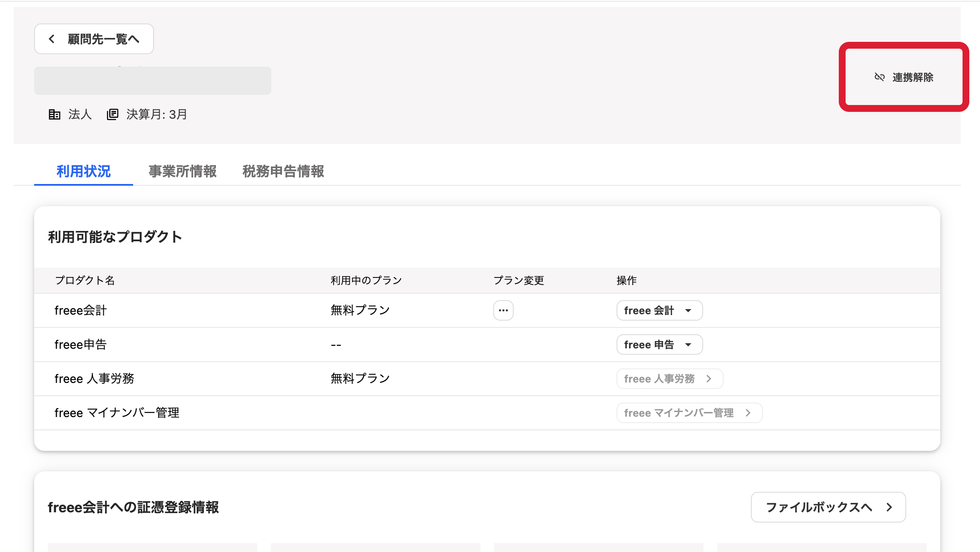The width and height of the screenshot is (980, 552).
Task: Click the freee マイナンバー管理 product row name
Action: coord(117,413)
